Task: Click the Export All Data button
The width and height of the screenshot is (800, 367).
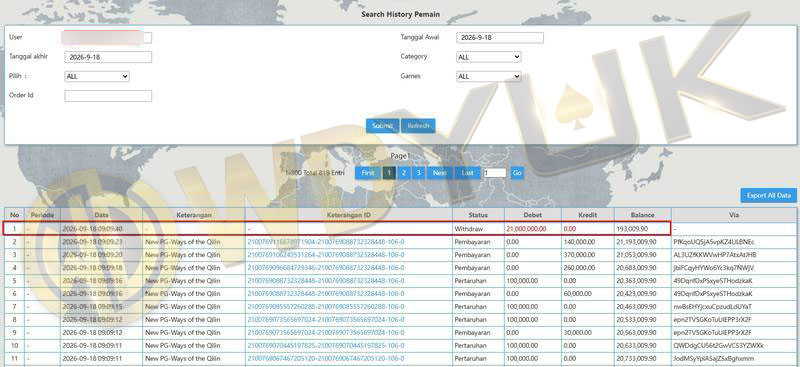Action: [x=768, y=195]
